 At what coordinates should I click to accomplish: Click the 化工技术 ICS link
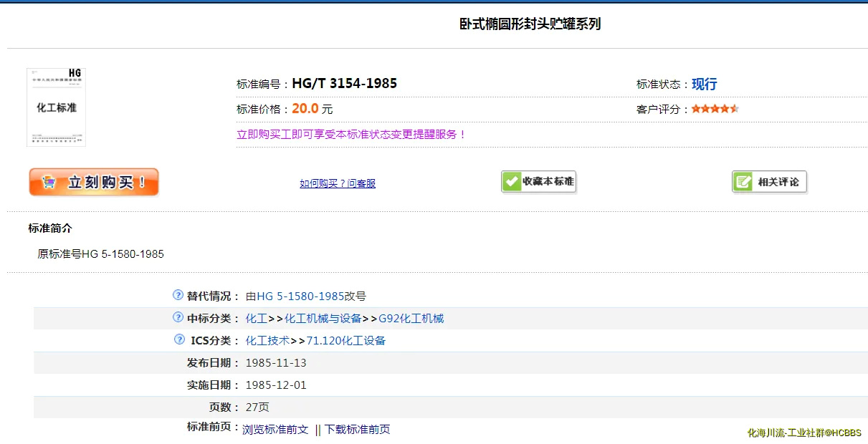(x=267, y=341)
